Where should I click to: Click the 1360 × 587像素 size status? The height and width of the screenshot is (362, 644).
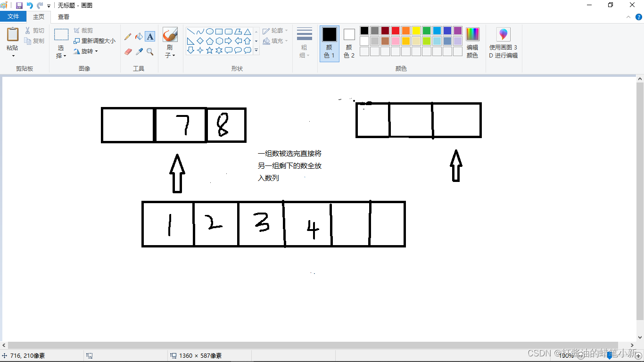[x=196, y=356]
